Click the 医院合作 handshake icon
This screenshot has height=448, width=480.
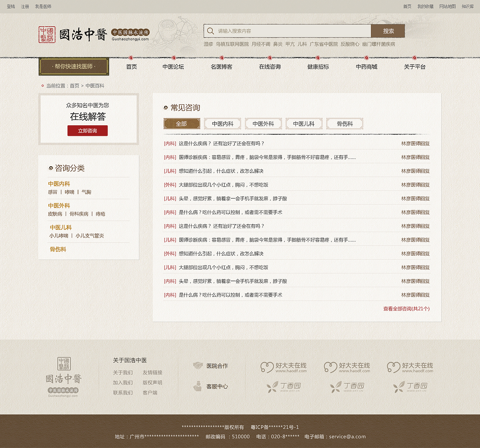198,365
